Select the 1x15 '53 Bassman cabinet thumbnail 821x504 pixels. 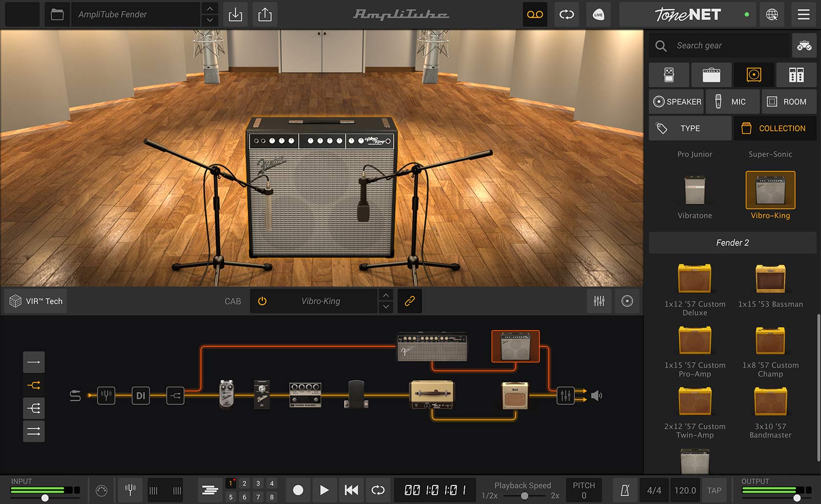point(770,279)
